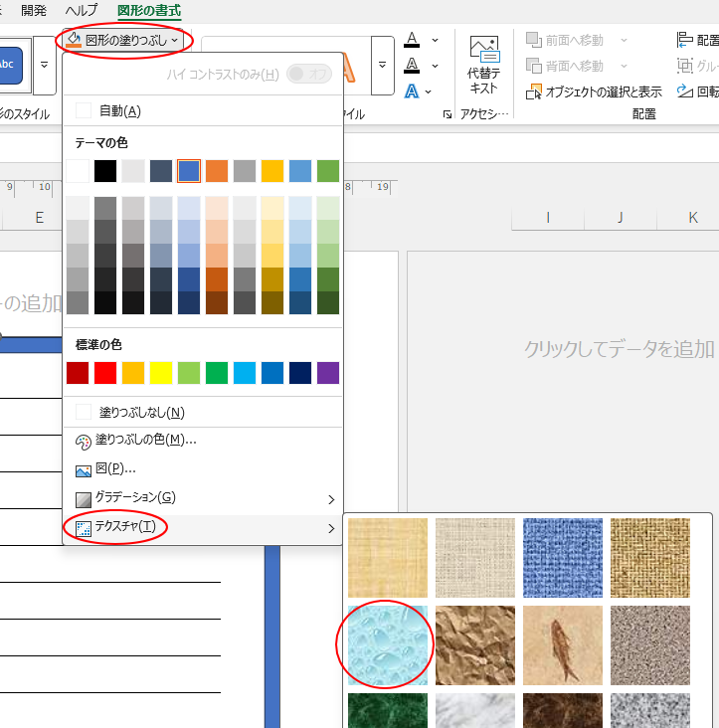Viewport: 719px width, 728px height.
Task: Click クリックしてデータを追加 placeholder
Action: click(x=619, y=349)
